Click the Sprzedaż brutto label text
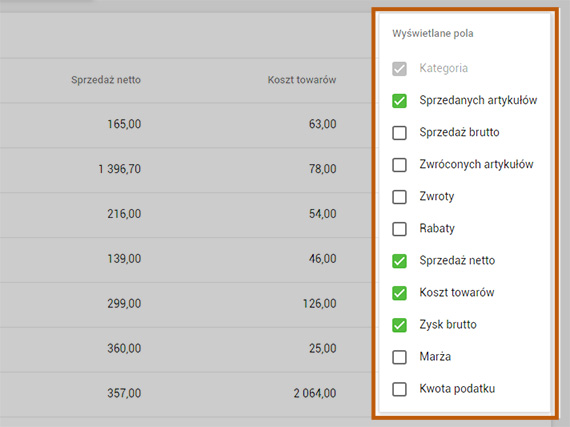 pos(459,132)
